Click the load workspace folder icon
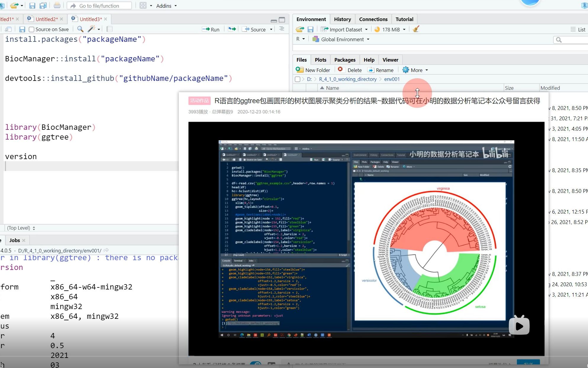Image resolution: width=588 pixels, height=368 pixels. (x=299, y=29)
